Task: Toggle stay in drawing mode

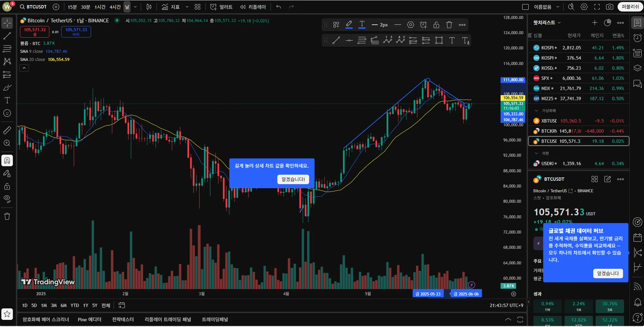Action: [x=7, y=174]
